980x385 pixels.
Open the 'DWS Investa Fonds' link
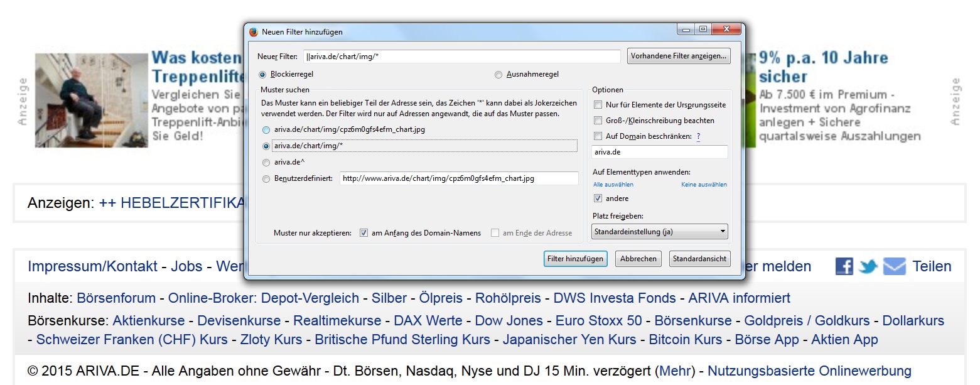click(615, 298)
